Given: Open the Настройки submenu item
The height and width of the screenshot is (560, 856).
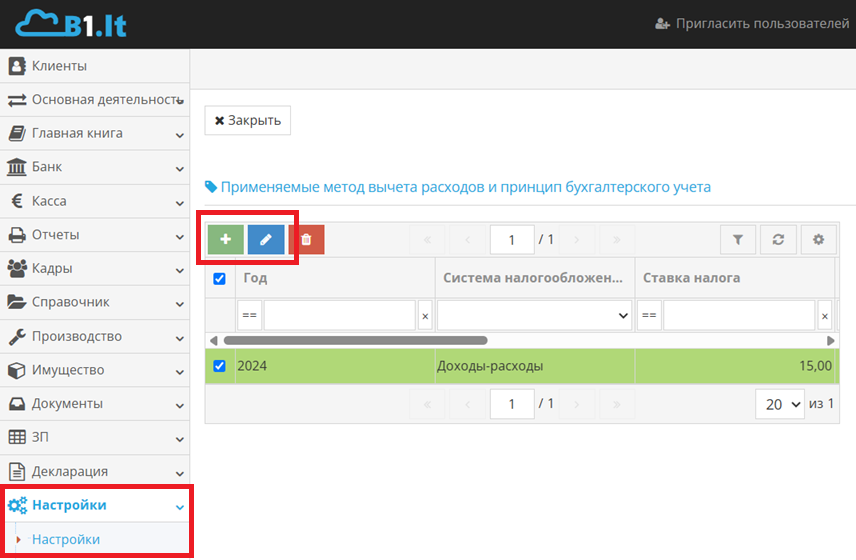Looking at the screenshot, I should [66, 539].
